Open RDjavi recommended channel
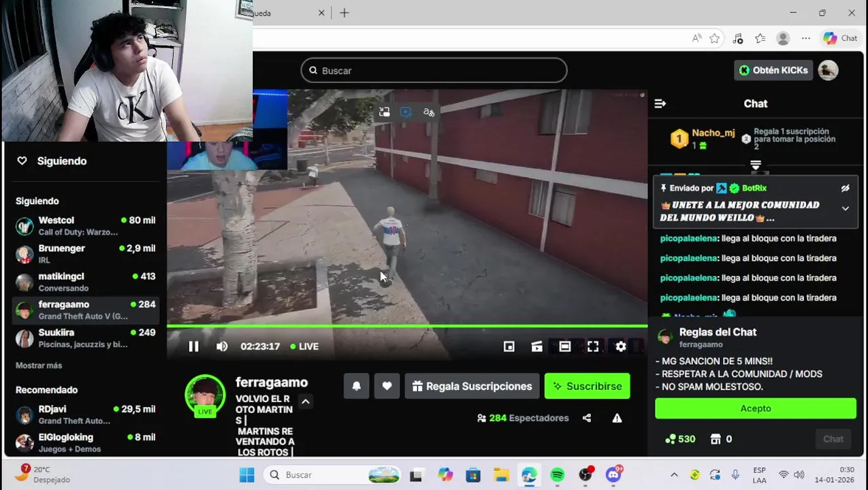The height and width of the screenshot is (490, 868). (x=86, y=414)
